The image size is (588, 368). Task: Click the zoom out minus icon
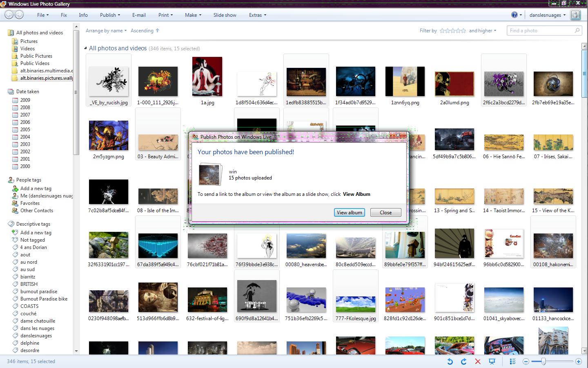(526, 361)
